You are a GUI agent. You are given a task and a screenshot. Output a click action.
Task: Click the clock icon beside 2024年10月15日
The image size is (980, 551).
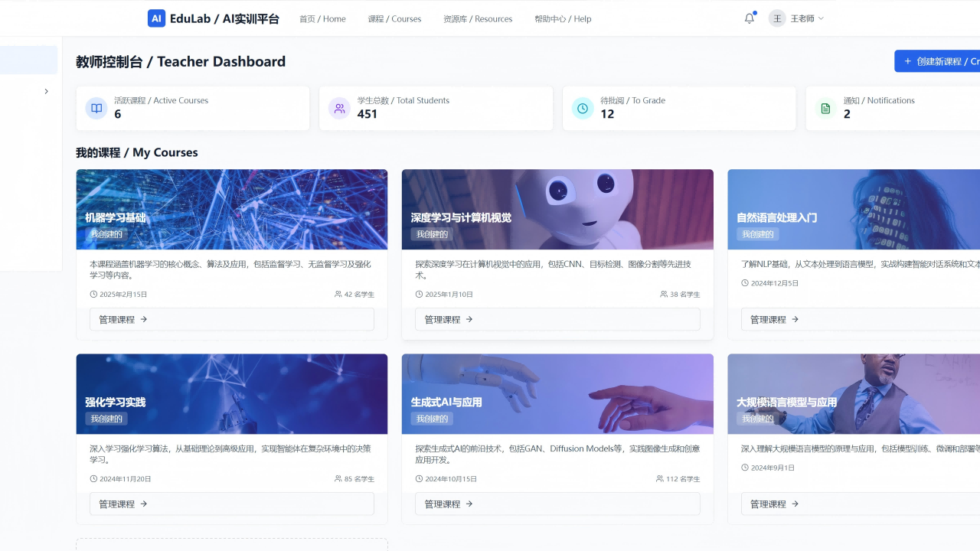click(x=419, y=478)
